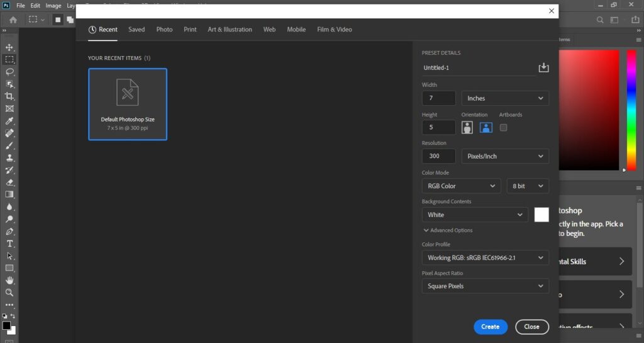644x343 pixels.
Task: Select the Hand tool
Action: [9, 280]
